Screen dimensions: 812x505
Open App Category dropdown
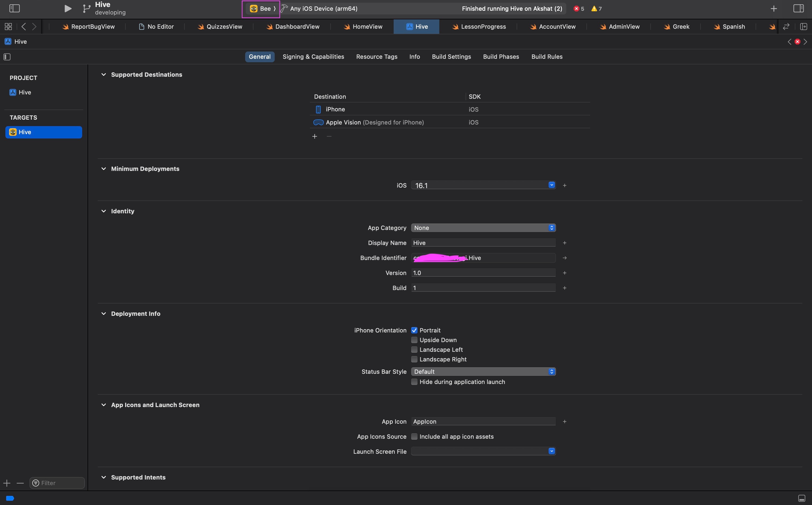coord(483,228)
